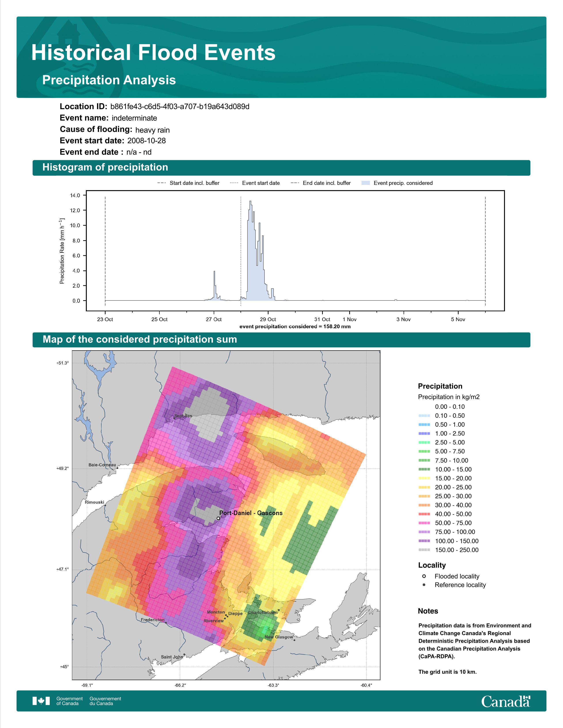
Task: Click the Event precip. considered legend patch
Action: [x=366, y=183]
